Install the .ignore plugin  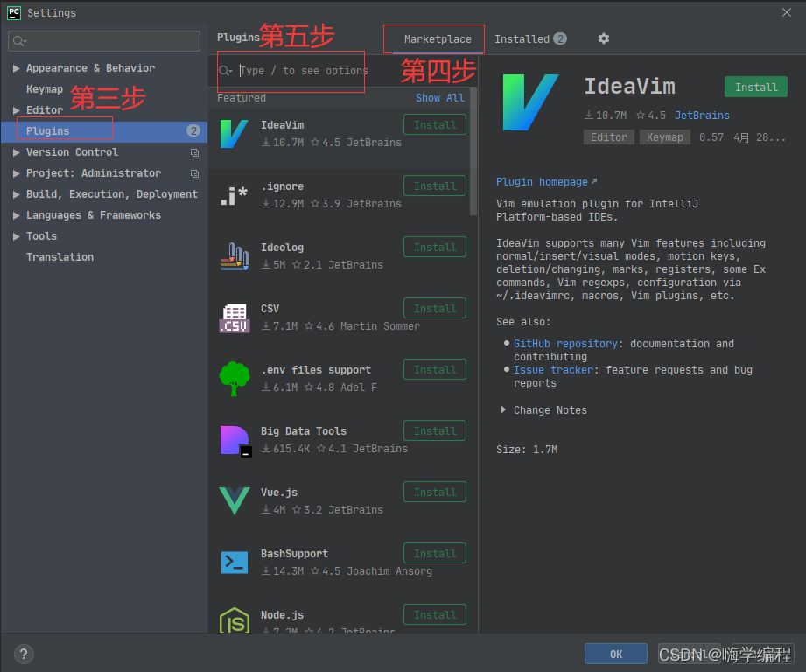click(x=435, y=186)
